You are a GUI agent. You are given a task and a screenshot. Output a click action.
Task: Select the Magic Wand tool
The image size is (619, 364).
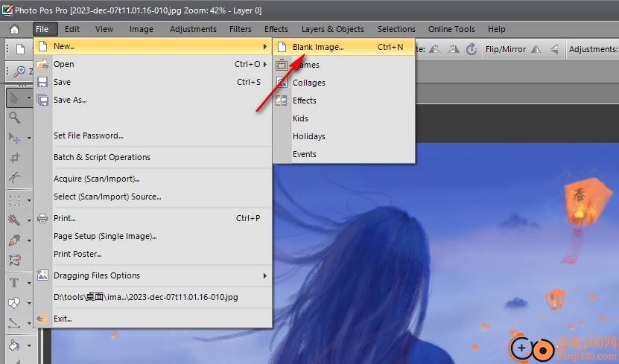(15, 220)
